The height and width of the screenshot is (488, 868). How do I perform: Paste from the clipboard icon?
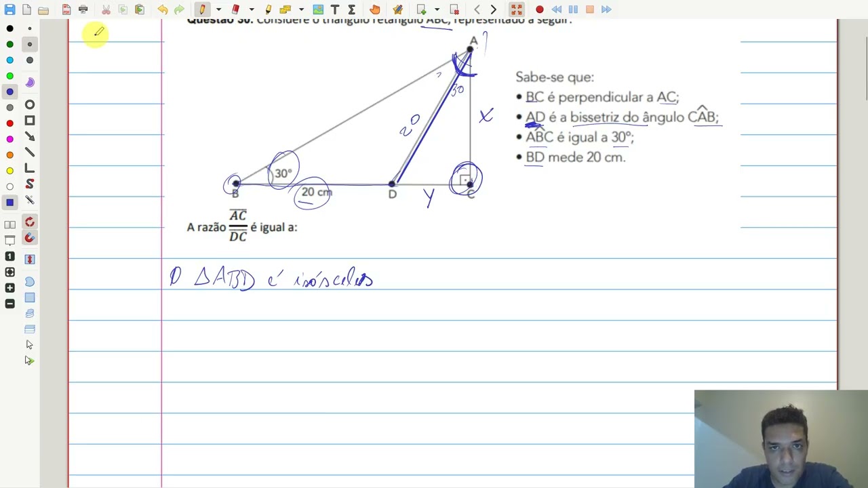tap(140, 9)
